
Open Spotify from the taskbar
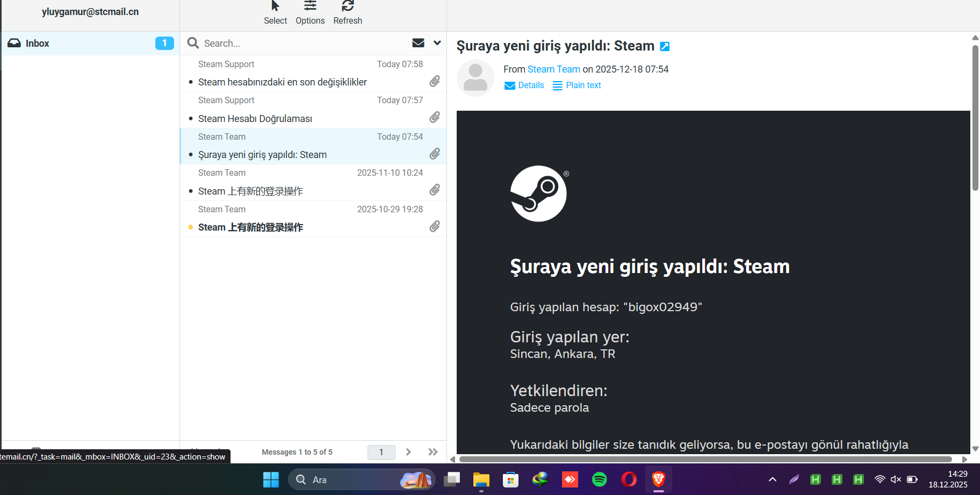[600, 479]
